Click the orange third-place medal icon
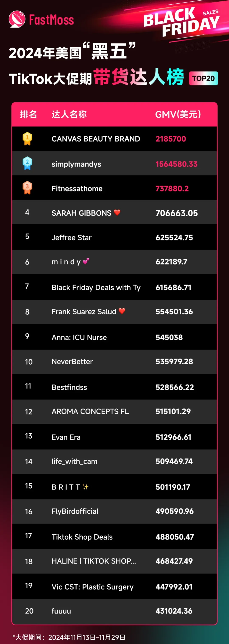The image size is (229, 644). coord(27,187)
